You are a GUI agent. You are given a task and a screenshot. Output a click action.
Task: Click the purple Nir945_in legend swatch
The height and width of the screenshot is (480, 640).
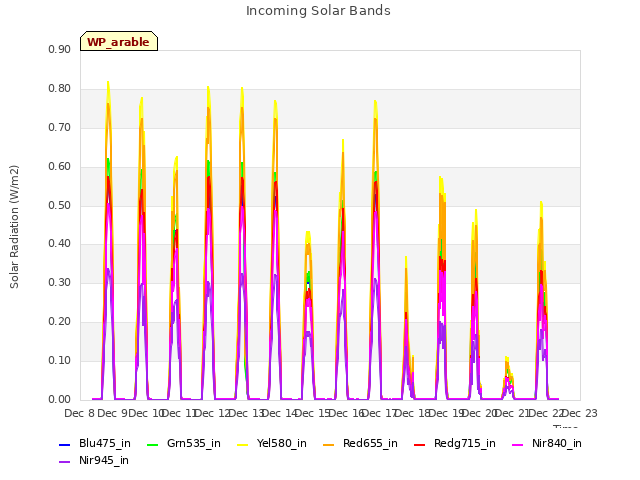[x=64, y=462]
